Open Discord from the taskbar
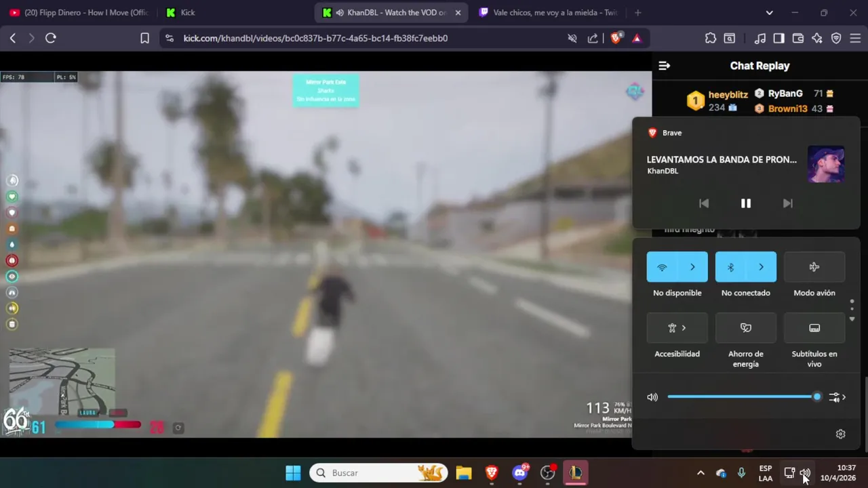The height and width of the screenshot is (488, 868). pos(520,472)
